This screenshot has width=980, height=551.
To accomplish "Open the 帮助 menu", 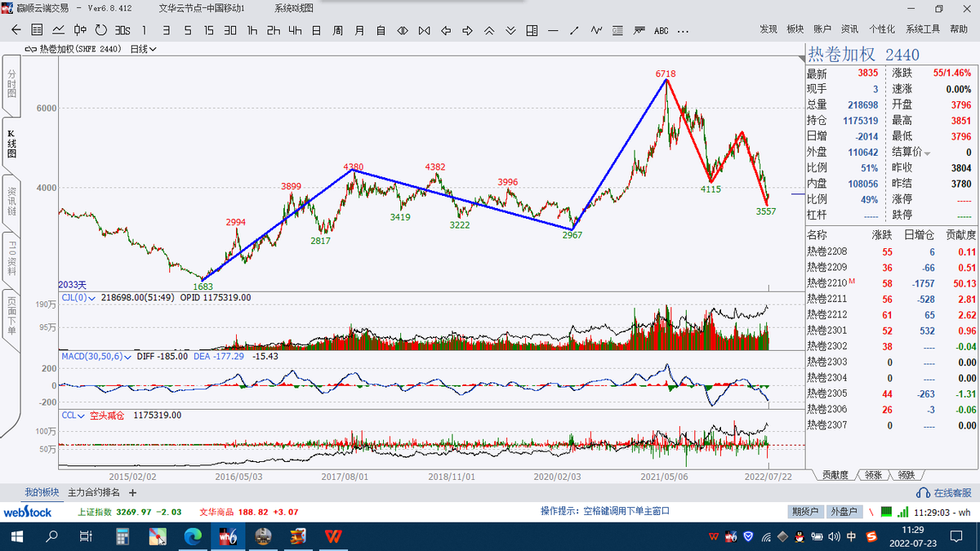I will click(x=959, y=29).
